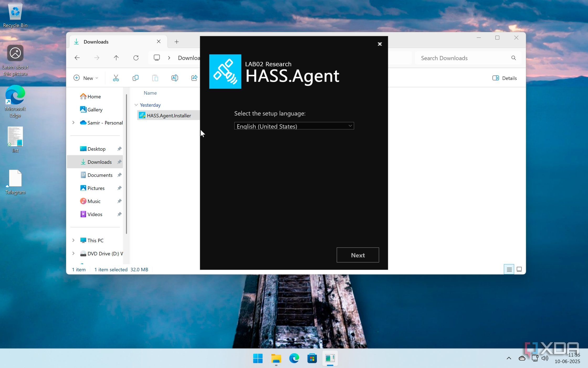The image size is (588, 368).
Task: Click the Search Downloads field
Action: (465, 58)
